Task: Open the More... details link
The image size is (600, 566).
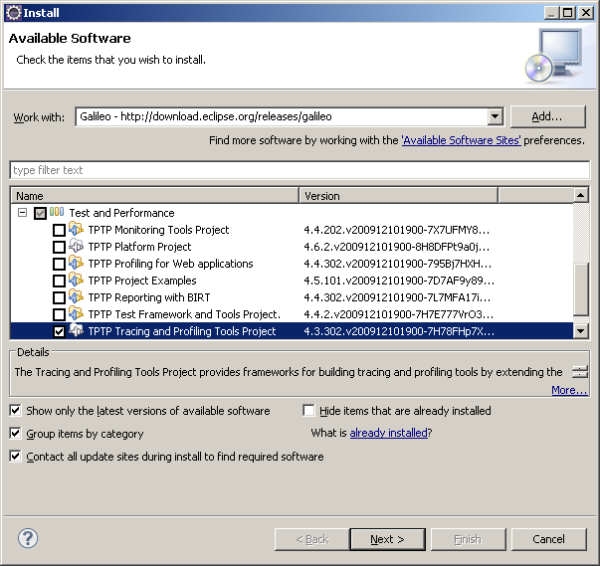Action: [569, 390]
